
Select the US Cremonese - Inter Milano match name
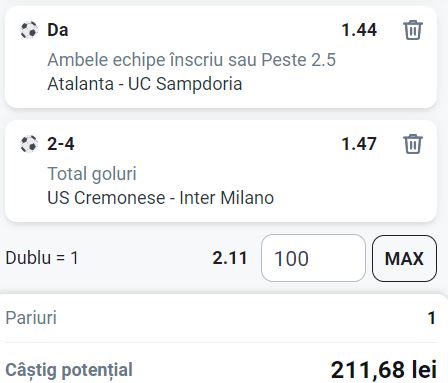(x=161, y=198)
